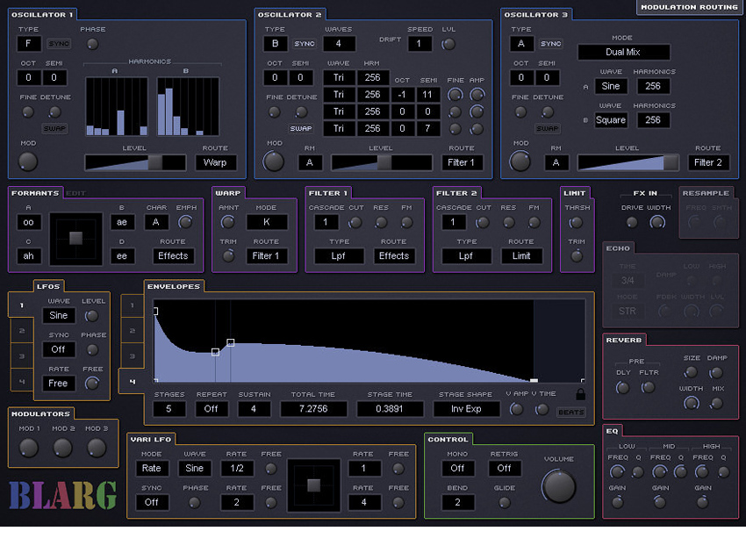Open Oscillator 3 wave A Sine selector
Viewport: 746px width, 560px height.
click(611, 87)
